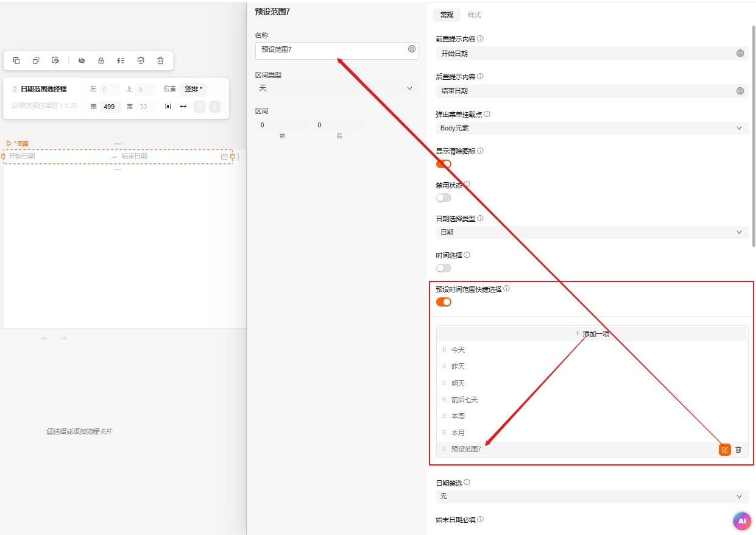This screenshot has height=535, width=756.
Task: Turn on the 时间选择 switch
Action: point(443,268)
